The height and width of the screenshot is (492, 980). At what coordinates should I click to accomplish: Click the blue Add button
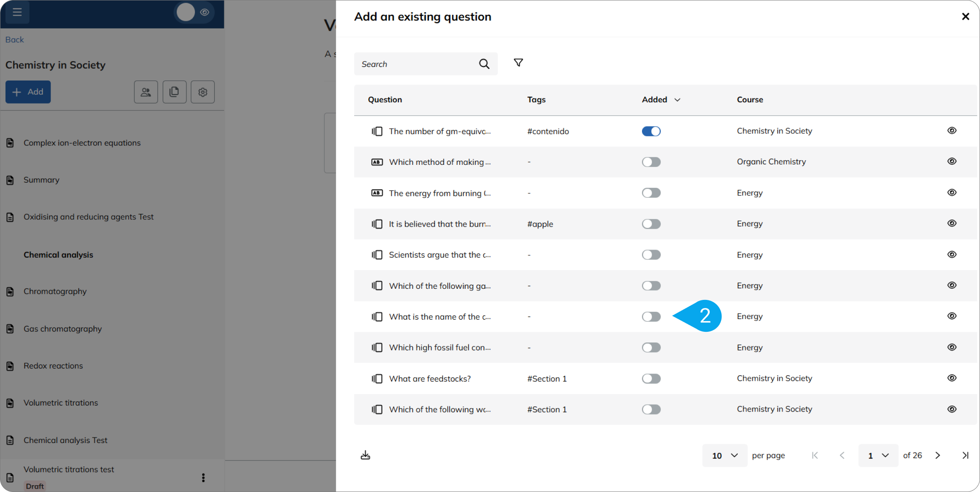click(28, 92)
